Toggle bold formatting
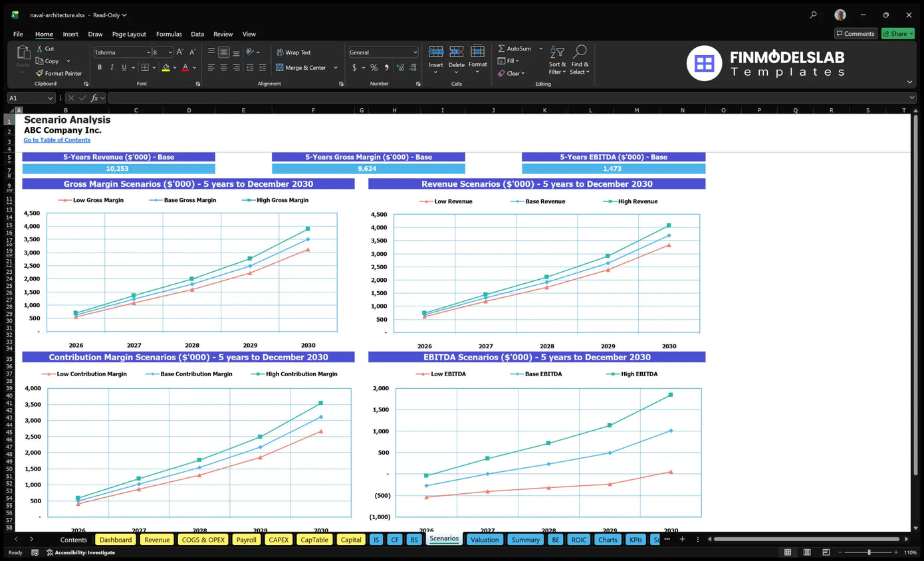 pyautogui.click(x=100, y=67)
